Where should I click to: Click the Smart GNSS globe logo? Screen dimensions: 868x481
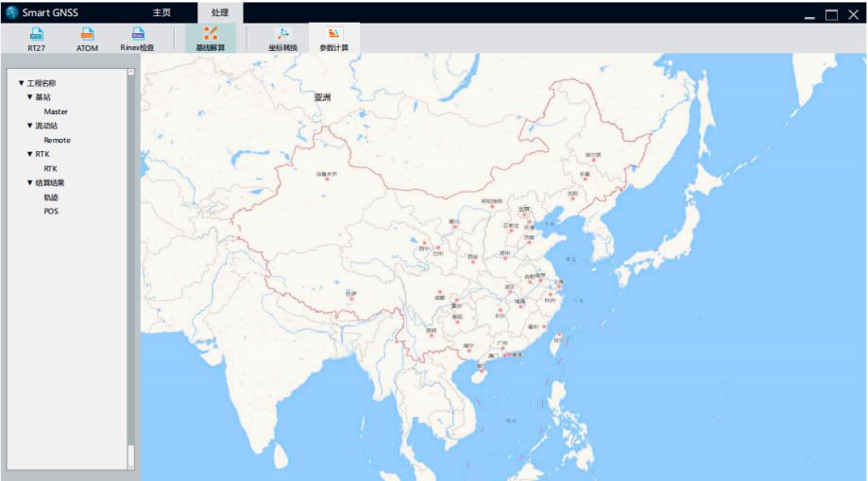click(x=11, y=12)
